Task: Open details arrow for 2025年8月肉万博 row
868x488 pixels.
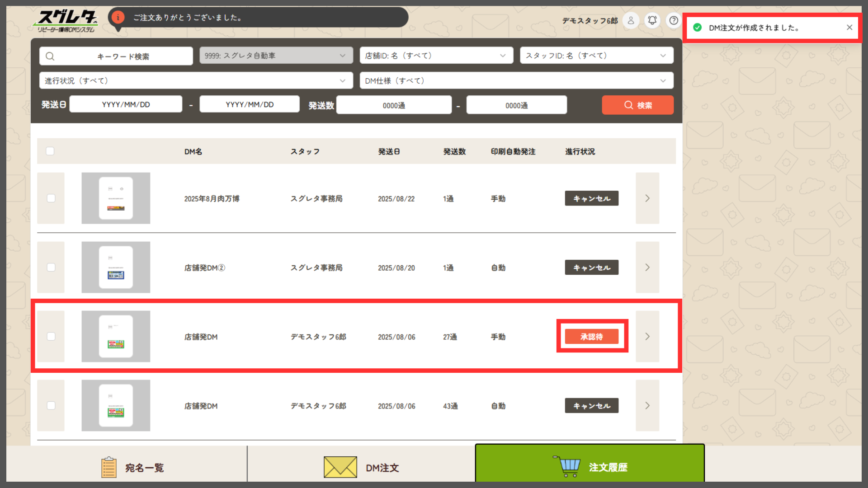Action: (x=647, y=198)
